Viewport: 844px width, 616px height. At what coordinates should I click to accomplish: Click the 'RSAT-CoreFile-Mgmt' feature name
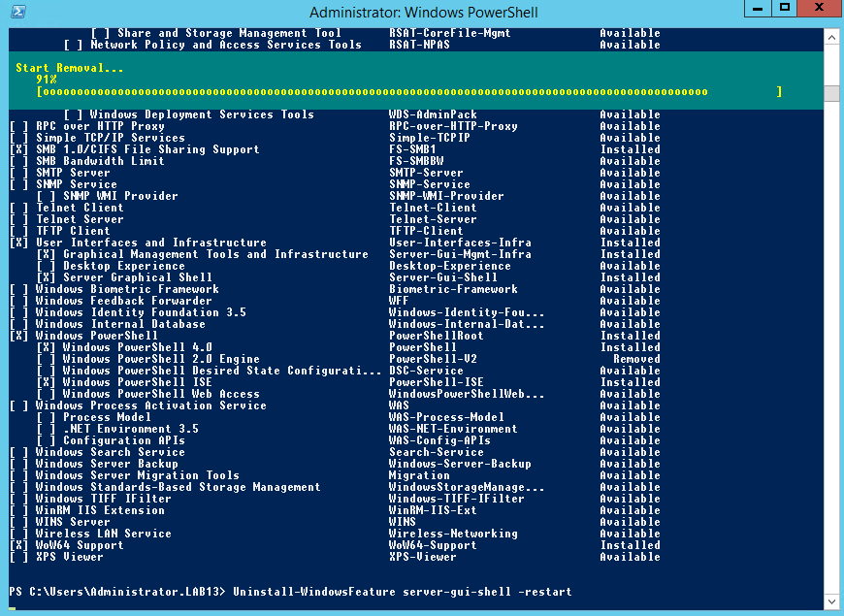[449, 33]
